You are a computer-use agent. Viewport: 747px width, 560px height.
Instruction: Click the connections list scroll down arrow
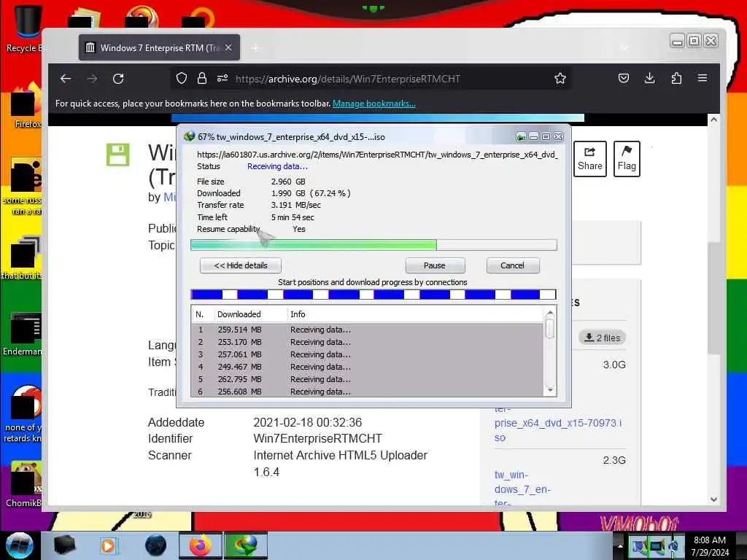point(550,391)
